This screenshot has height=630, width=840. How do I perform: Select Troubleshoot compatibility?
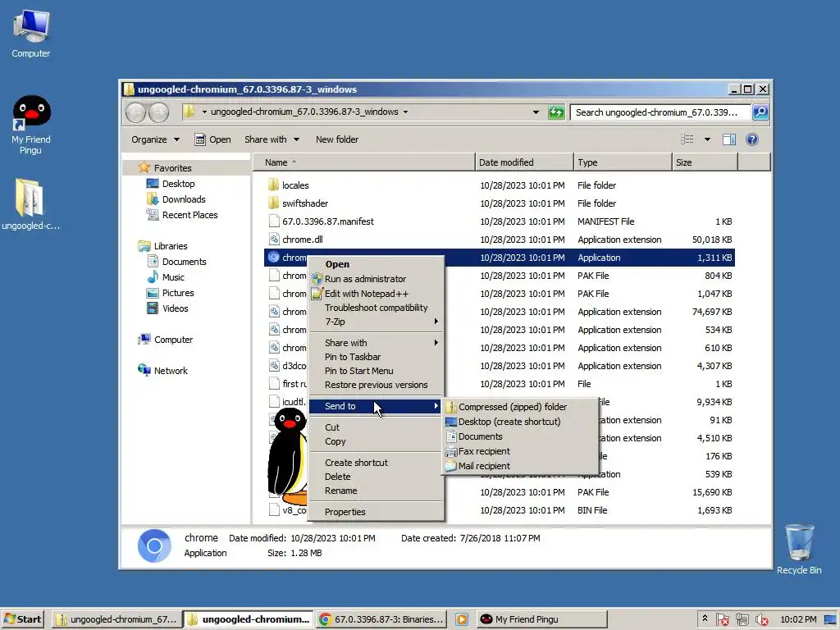point(376,308)
